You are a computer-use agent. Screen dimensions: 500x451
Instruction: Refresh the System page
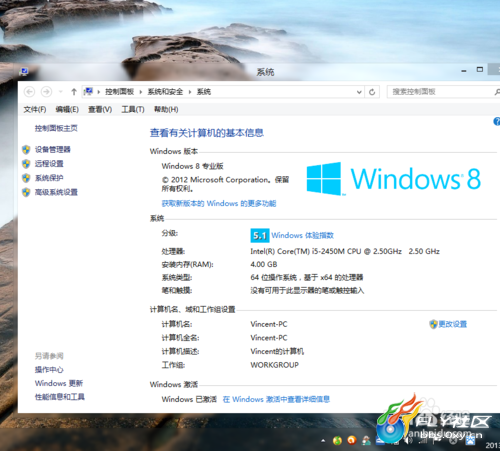(x=372, y=92)
